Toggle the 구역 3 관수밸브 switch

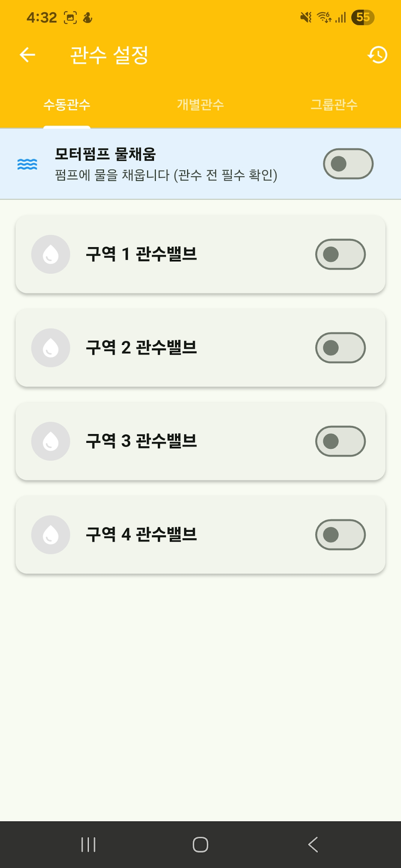pos(340,441)
